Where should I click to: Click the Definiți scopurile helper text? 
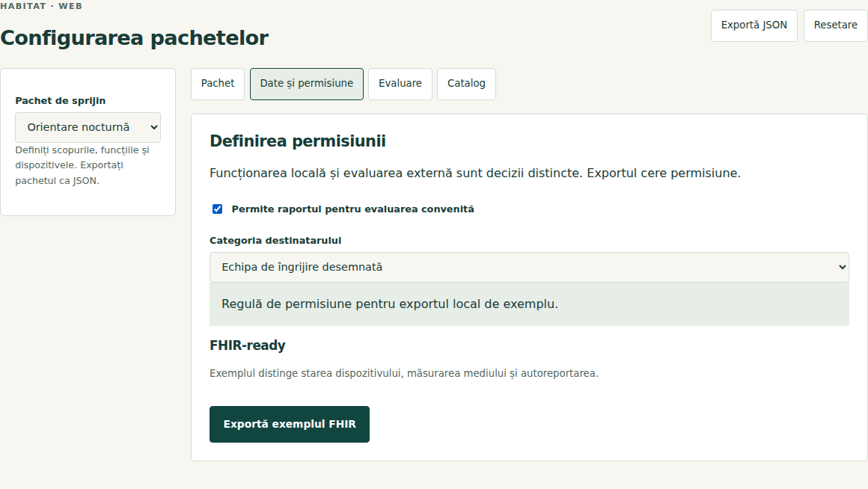[82, 165]
